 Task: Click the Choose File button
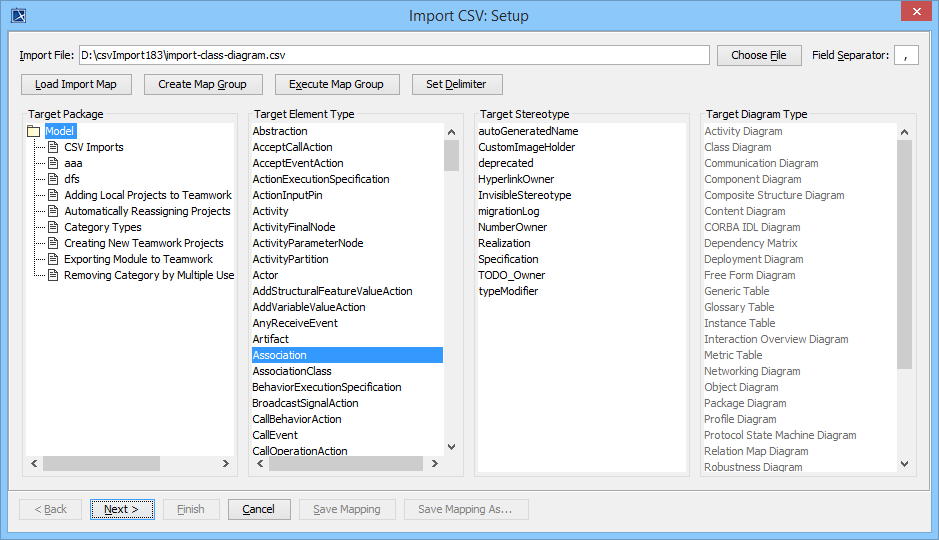coord(759,55)
